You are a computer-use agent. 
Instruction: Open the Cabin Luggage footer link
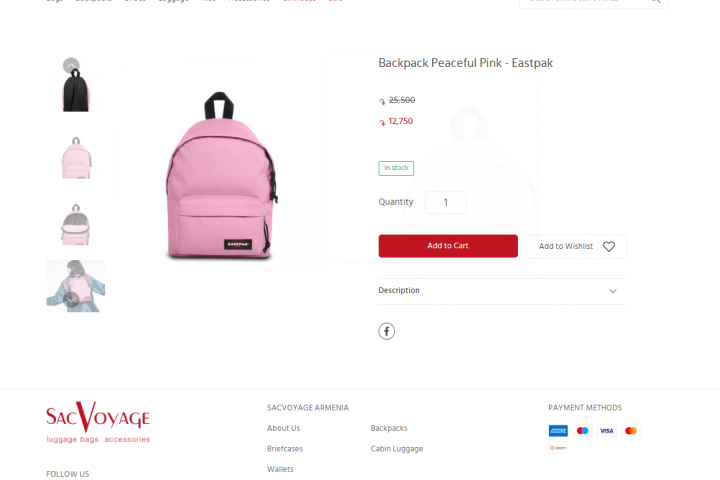[397, 449]
